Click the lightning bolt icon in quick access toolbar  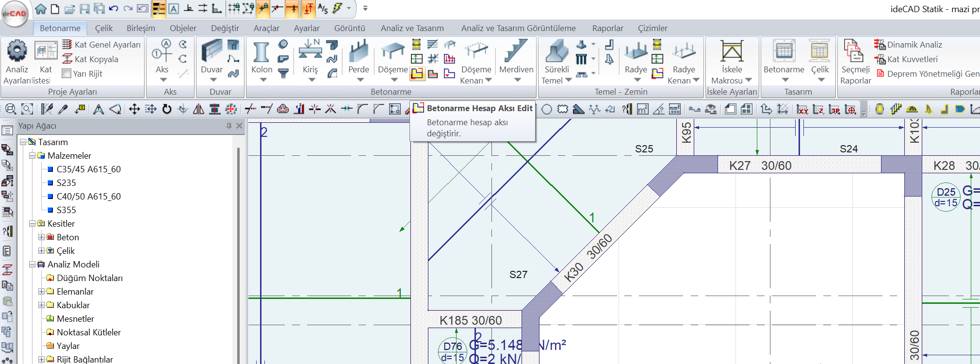tap(337, 8)
